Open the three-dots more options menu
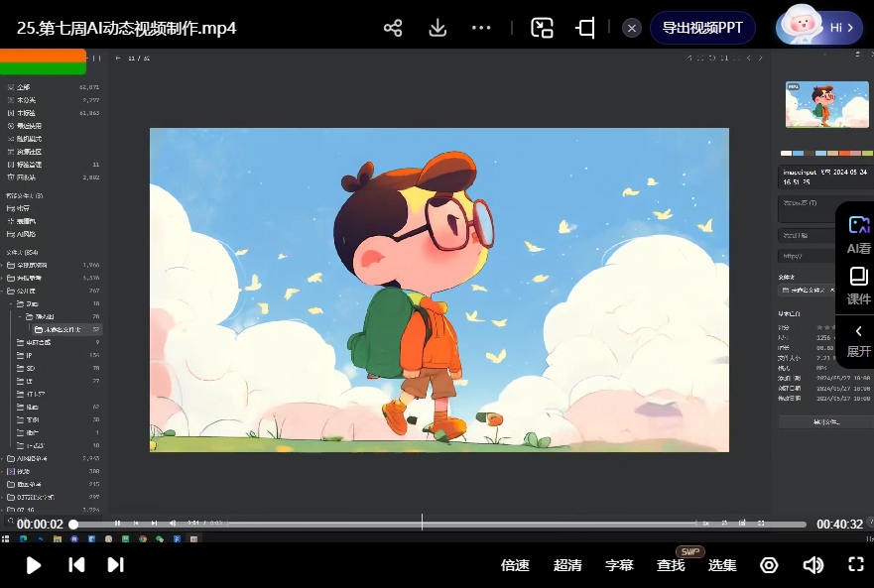This screenshot has width=874, height=588. coord(482,28)
